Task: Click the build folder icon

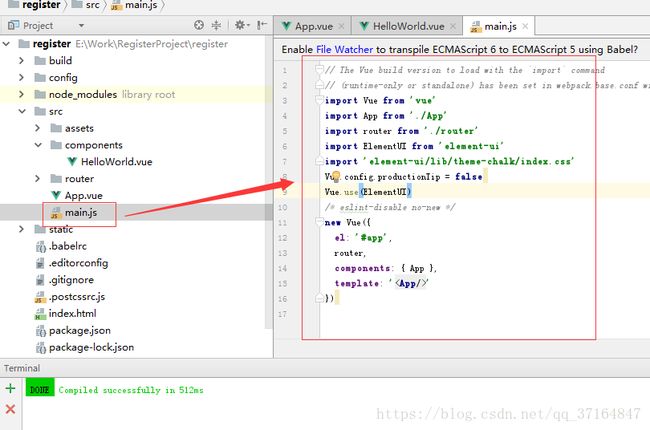Action: pyautogui.click(x=40, y=61)
